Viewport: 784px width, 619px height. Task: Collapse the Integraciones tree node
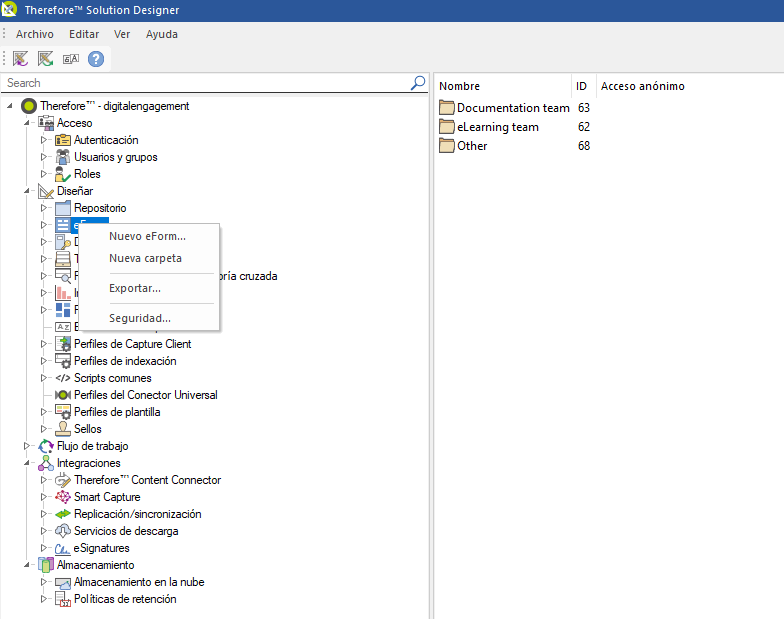(27, 463)
